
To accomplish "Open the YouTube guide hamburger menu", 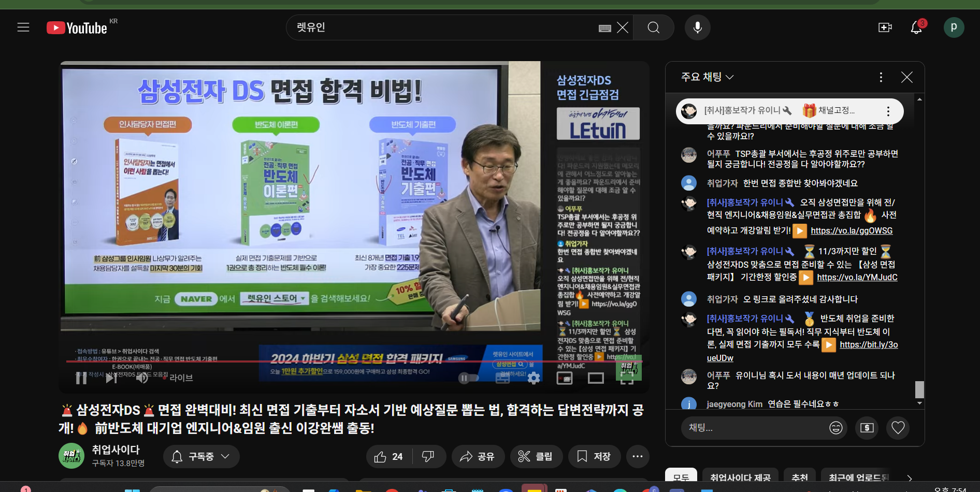I will point(23,27).
